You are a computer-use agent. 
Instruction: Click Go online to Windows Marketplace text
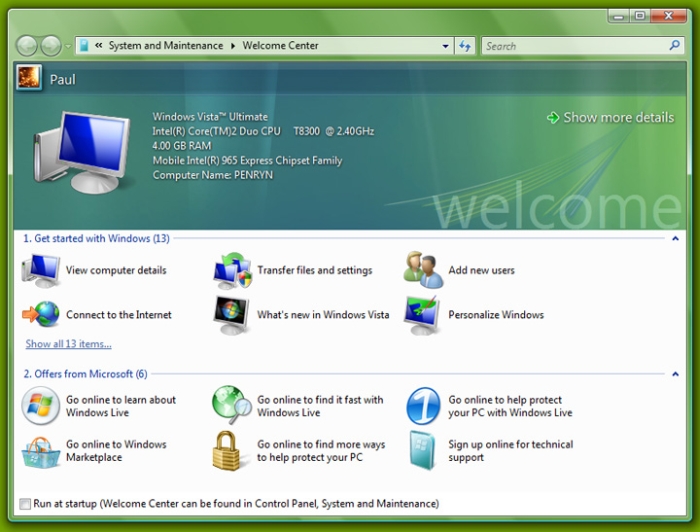tap(116, 451)
